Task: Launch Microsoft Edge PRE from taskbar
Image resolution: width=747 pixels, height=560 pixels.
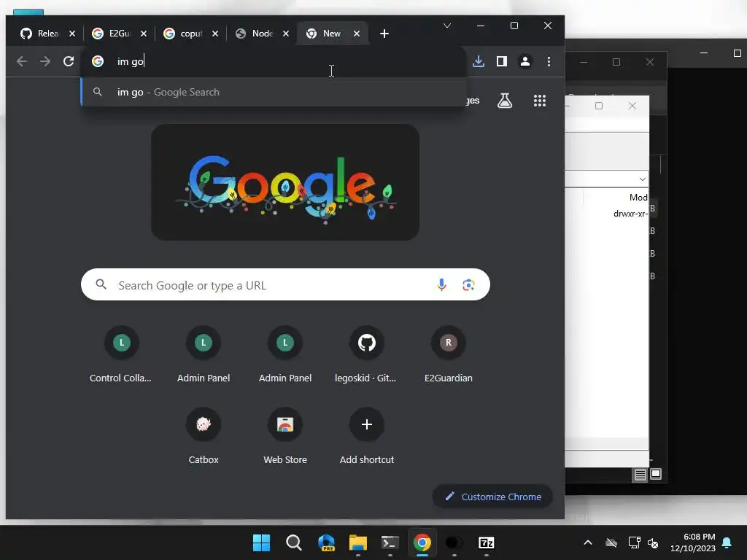Action: [326, 542]
